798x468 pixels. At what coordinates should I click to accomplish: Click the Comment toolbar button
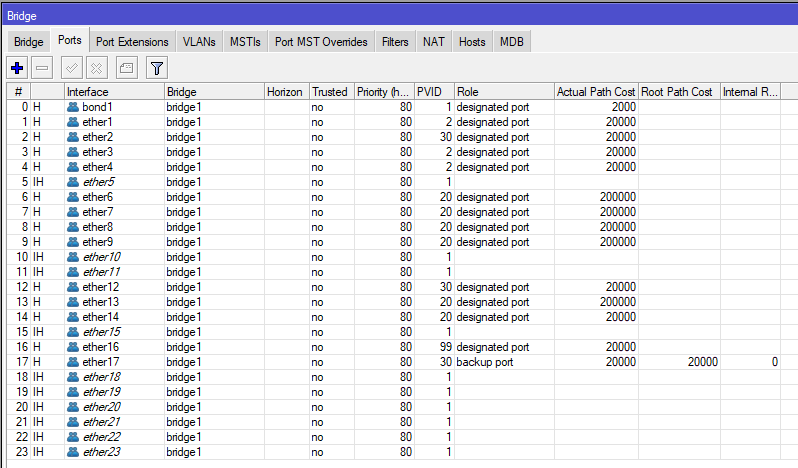pos(127,68)
